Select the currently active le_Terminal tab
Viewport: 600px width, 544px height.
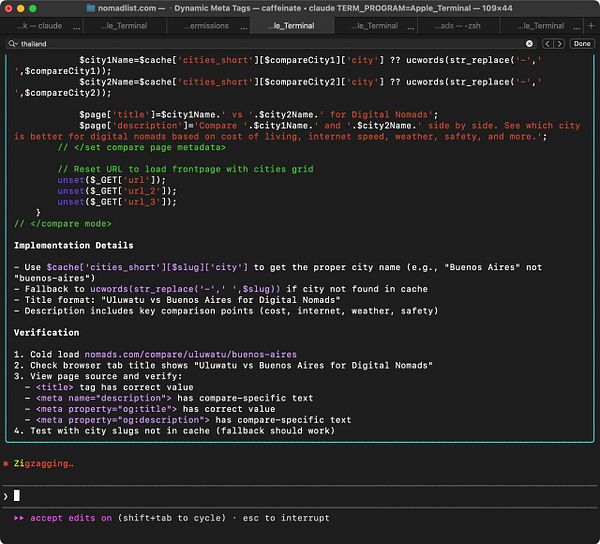(x=288, y=26)
